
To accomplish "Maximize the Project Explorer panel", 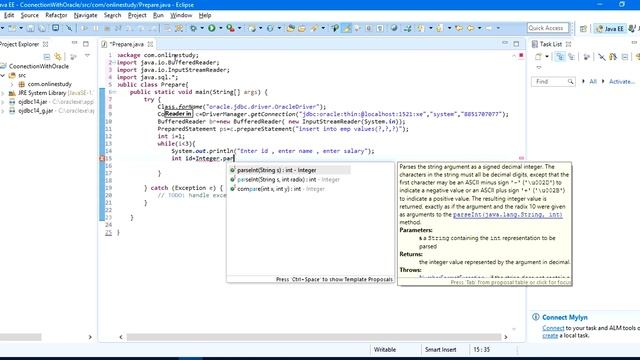I will click(x=86, y=44).
